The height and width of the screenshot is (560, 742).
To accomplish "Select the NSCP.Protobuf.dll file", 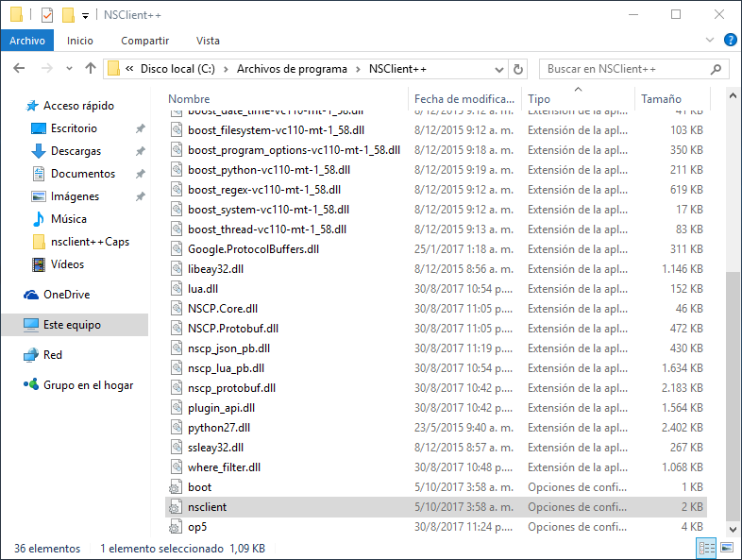I will click(233, 329).
